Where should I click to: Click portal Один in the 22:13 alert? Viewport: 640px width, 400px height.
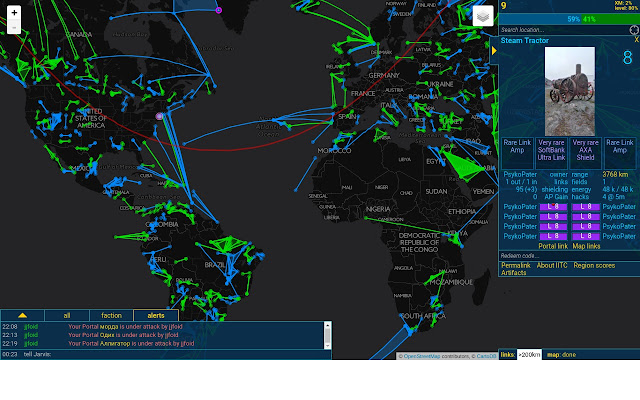(x=107, y=335)
